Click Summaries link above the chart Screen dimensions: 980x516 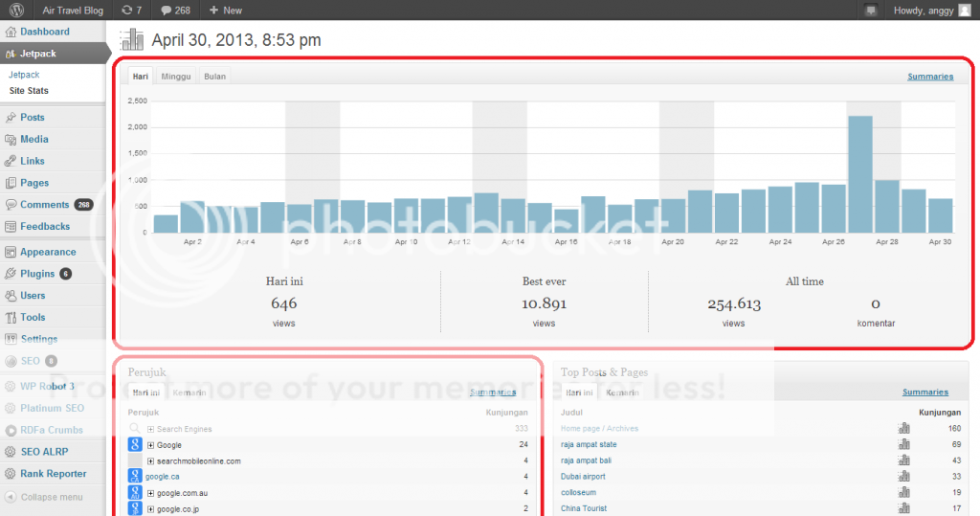pyautogui.click(x=930, y=77)
